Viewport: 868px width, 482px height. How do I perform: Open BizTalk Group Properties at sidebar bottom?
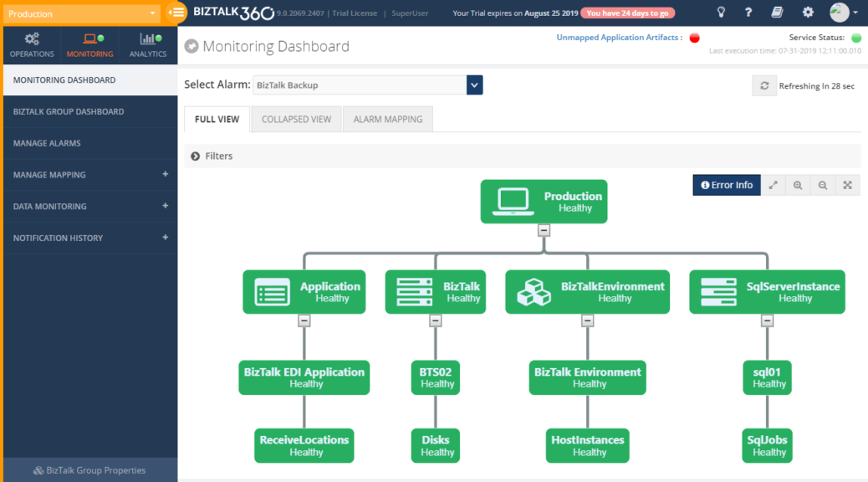[x=89, y=469]
